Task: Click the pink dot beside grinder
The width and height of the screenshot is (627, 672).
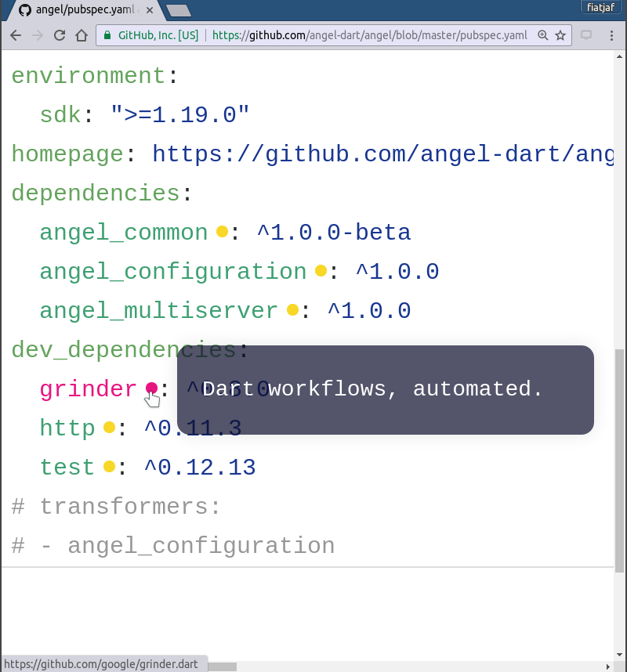Action: [151, 388]
